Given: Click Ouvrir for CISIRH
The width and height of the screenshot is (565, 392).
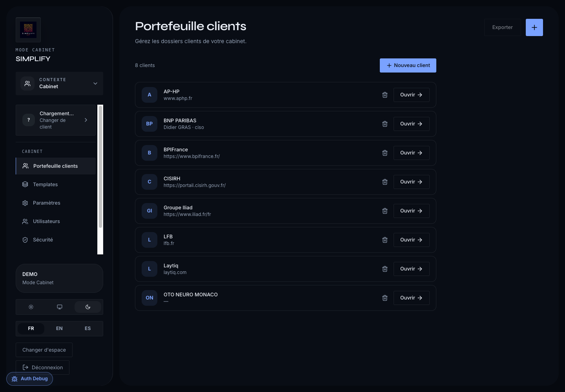Looking at the screenshot, I should (x=412, y=182).
